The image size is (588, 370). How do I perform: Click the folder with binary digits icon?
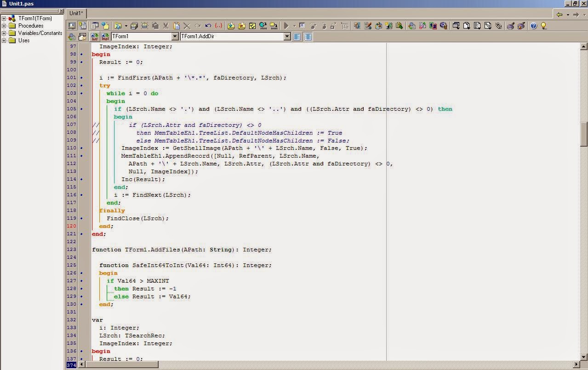274,26
